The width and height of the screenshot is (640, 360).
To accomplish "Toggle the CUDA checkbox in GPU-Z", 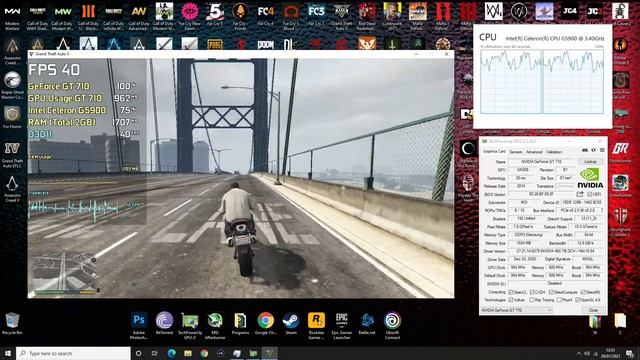I will pos(532,292).
